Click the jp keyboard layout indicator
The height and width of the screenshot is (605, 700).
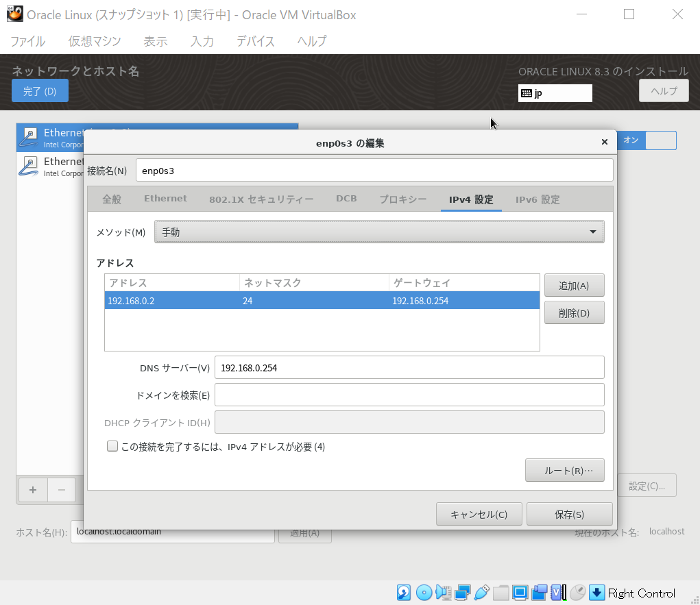[x=555, y=93]
